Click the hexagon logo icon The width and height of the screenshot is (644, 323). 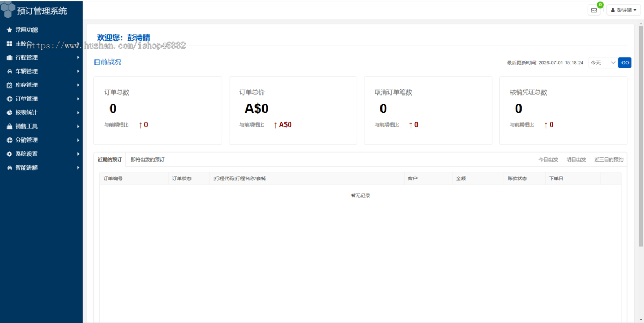coord(8,10)
